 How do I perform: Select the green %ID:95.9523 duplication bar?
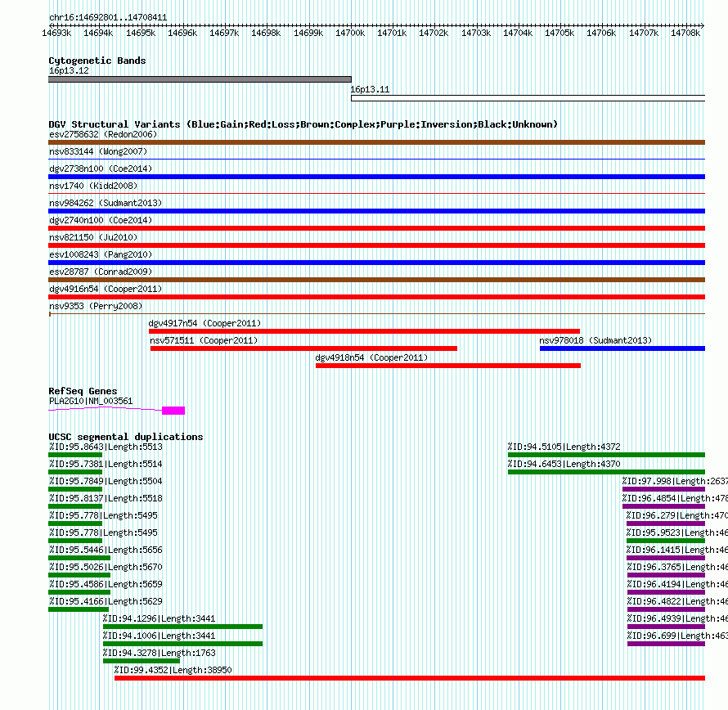point(666,541)
